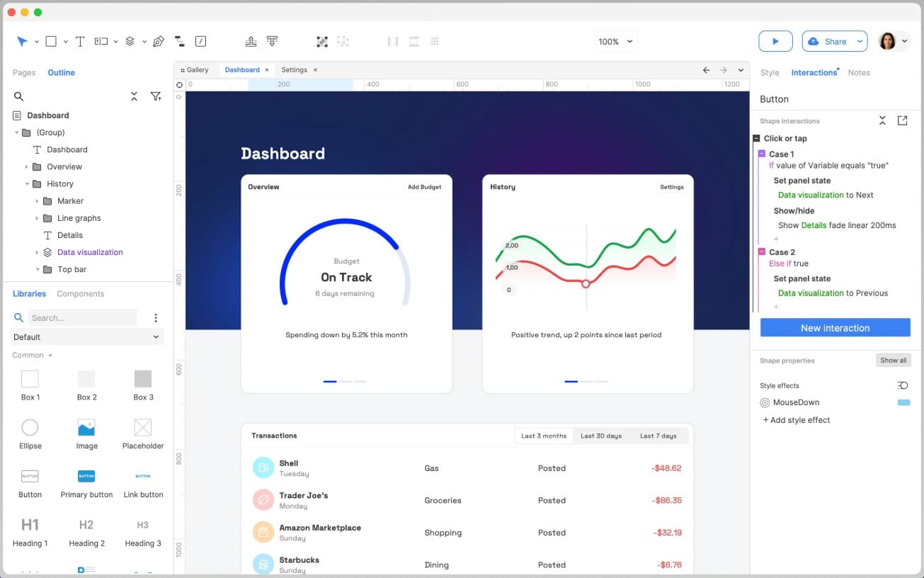Go forward with the canvas right arrow

[x=723, y=70]
